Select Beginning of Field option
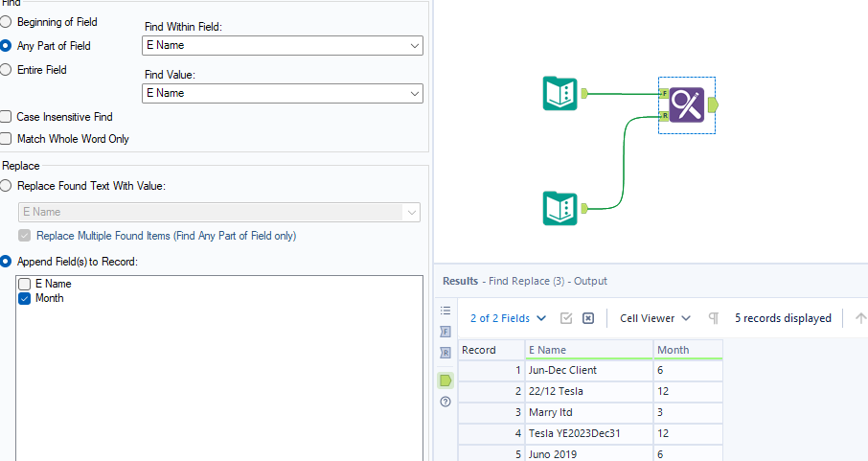This screenshot has height=461, width=868. [6, 22]
